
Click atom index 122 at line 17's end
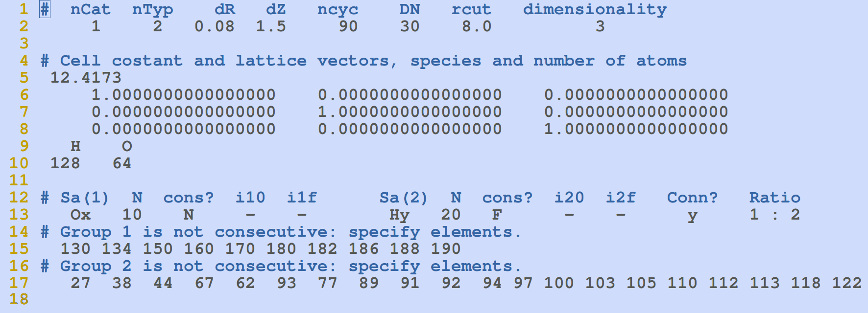846,283
